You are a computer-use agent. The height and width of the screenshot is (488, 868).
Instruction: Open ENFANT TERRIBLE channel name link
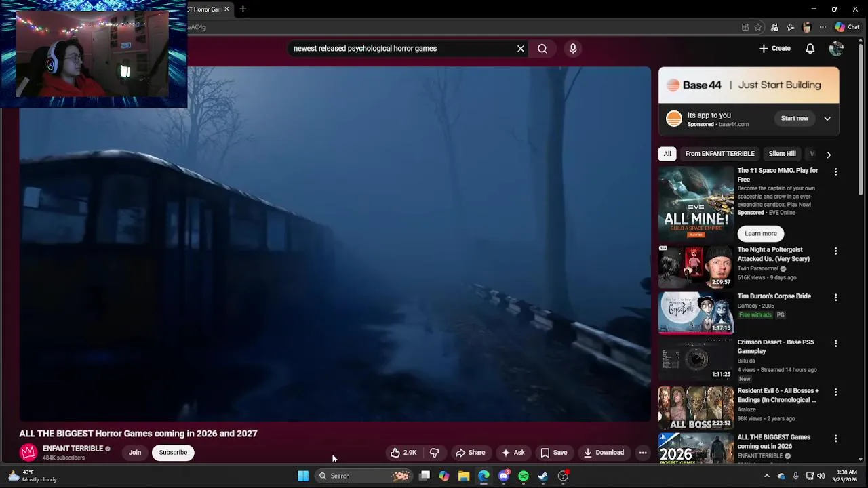click(73, 449)
